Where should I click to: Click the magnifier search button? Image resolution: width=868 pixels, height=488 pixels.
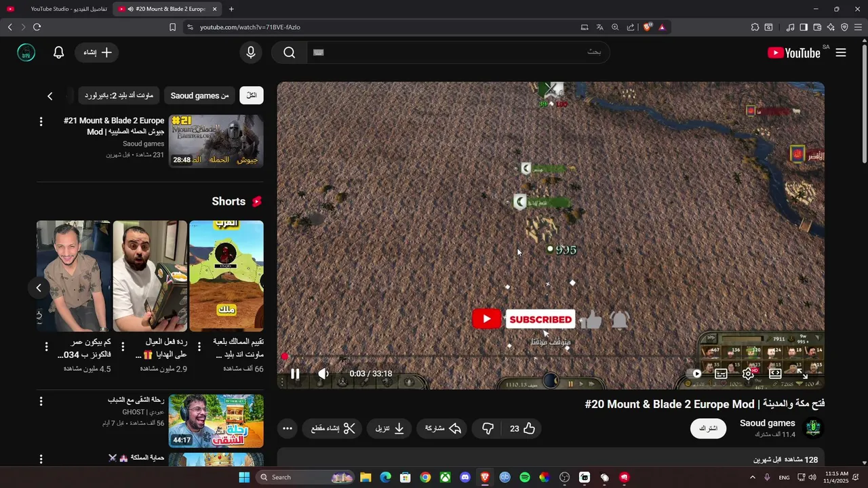(x=290, y=52)
